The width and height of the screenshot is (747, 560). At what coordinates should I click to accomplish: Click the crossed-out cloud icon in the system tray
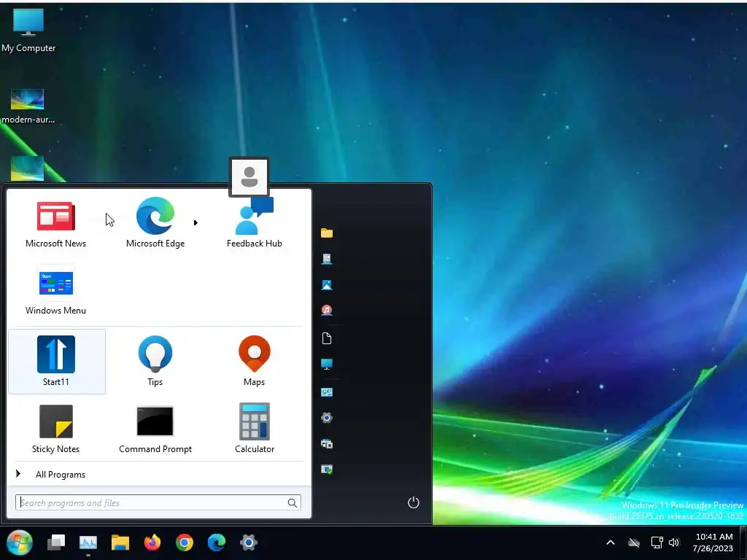click(634, 542)
